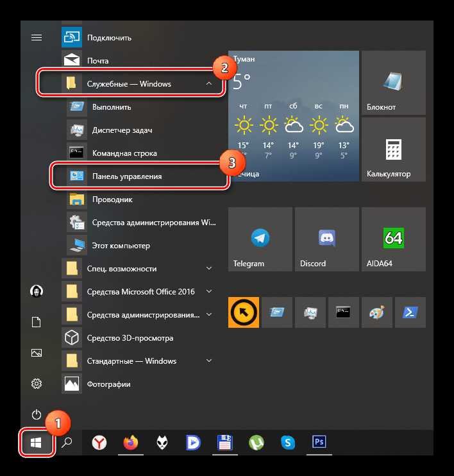
Task: Launch Средство 3D-просмотра
Action: tap(140, 338)
